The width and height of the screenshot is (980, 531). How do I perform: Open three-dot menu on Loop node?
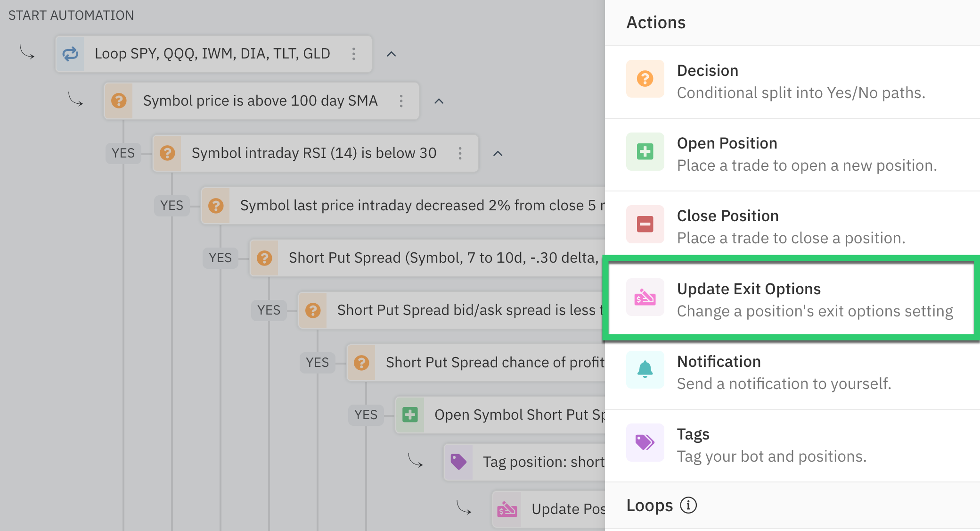pyautogui.click(x=353, y=54)
